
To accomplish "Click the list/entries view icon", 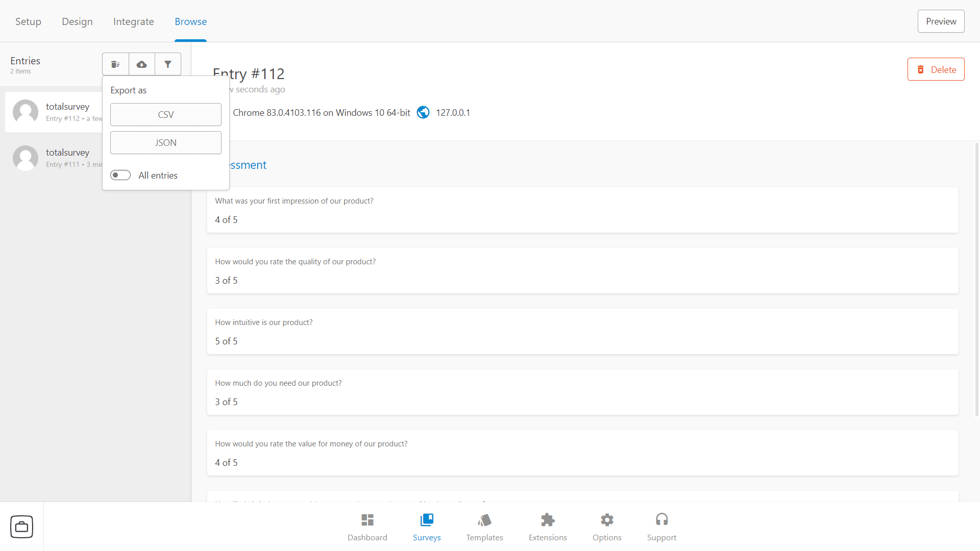I will (x=116, y=64).
